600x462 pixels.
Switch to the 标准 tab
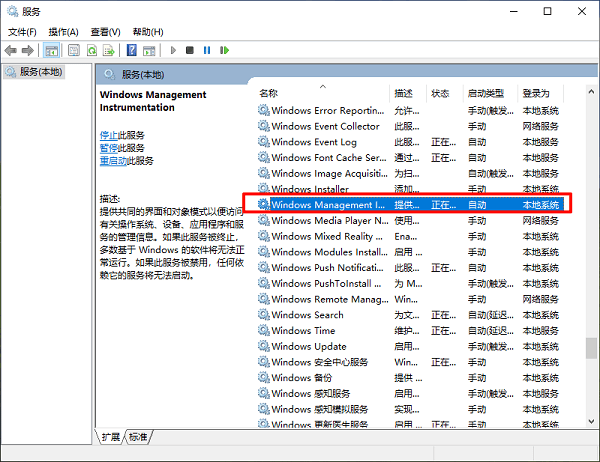(138, 437)
